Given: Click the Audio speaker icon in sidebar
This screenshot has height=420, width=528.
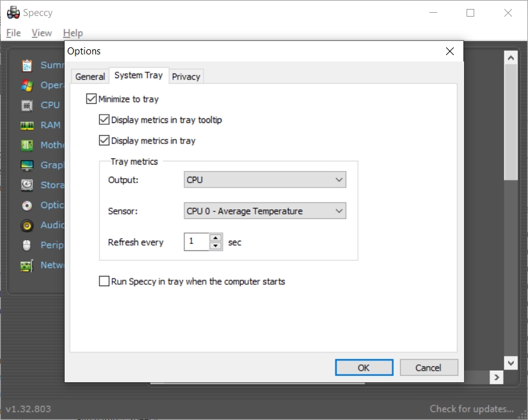Looking at the screenshot, I should pyautogui.click(x=27, y=225).
